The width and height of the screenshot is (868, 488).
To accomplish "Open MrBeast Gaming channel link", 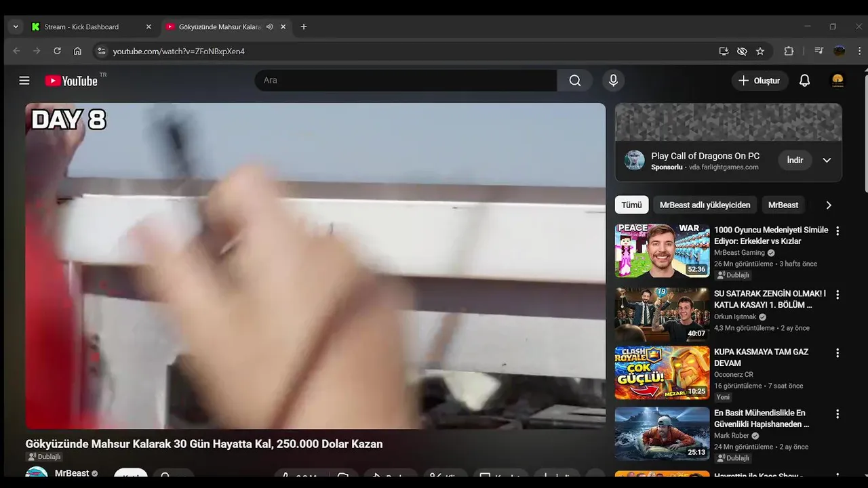I will tap(739, 253).
